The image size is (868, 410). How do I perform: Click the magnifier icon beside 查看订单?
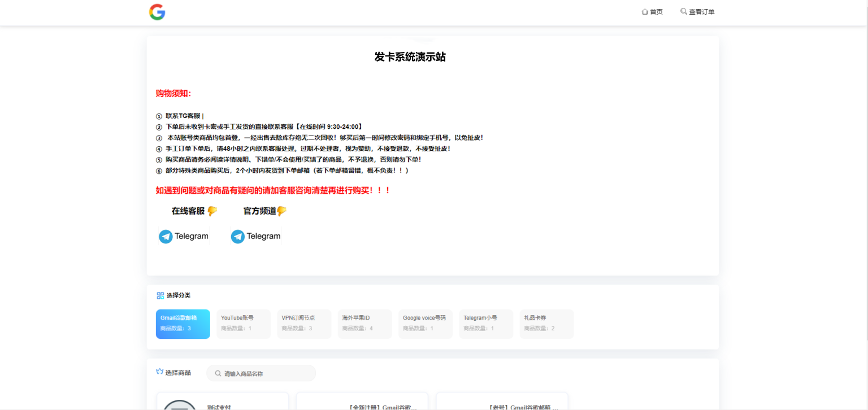[x=684, y=11]
